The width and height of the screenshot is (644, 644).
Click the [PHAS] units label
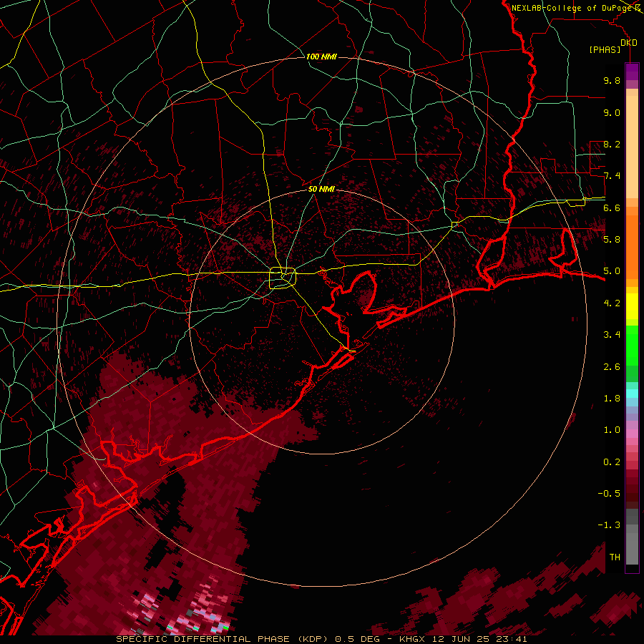[x=605, y=50]
